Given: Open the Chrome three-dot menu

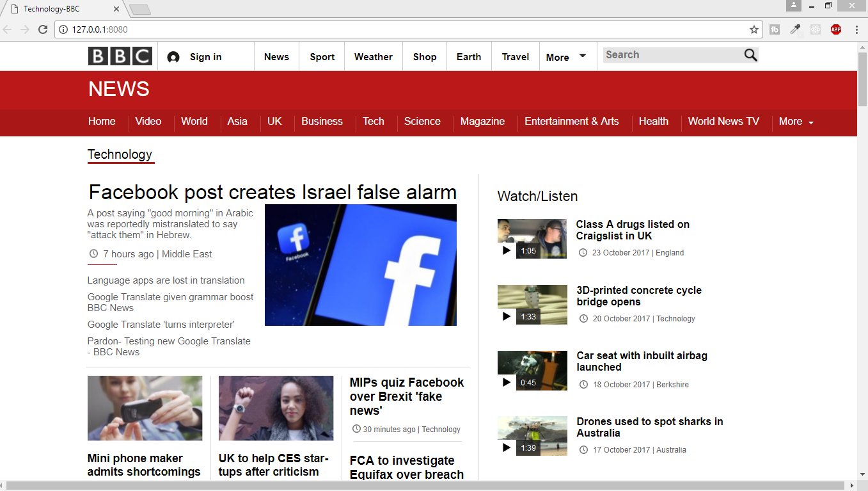Looking at the screenshot, I should [856, 29].
